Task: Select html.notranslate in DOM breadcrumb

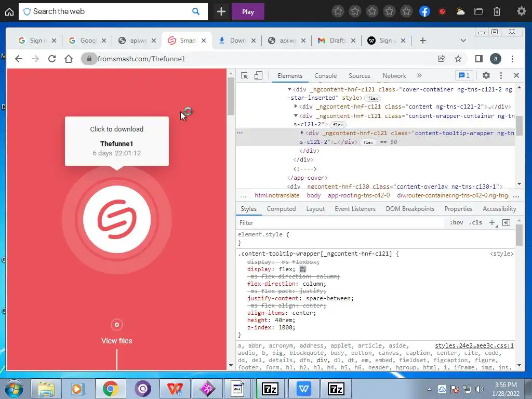Action: point(277,195)
